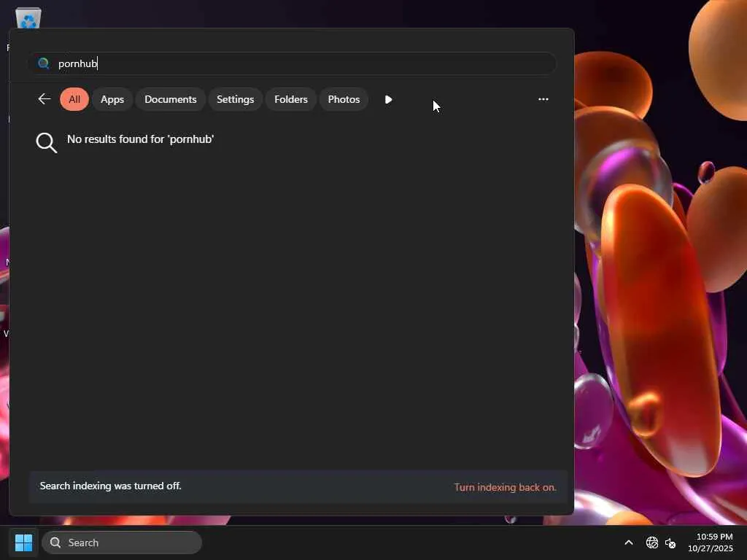Click the back arrow in search panel
Image resolution: width=747 pixels, height=560 pixels.
(44, 99)
